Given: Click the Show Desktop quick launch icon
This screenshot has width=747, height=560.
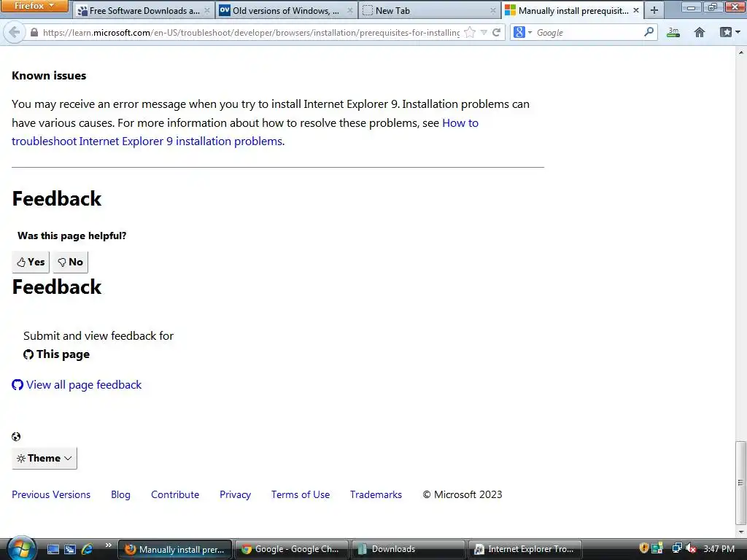Looking at the screenshot, I should (53, 549).
